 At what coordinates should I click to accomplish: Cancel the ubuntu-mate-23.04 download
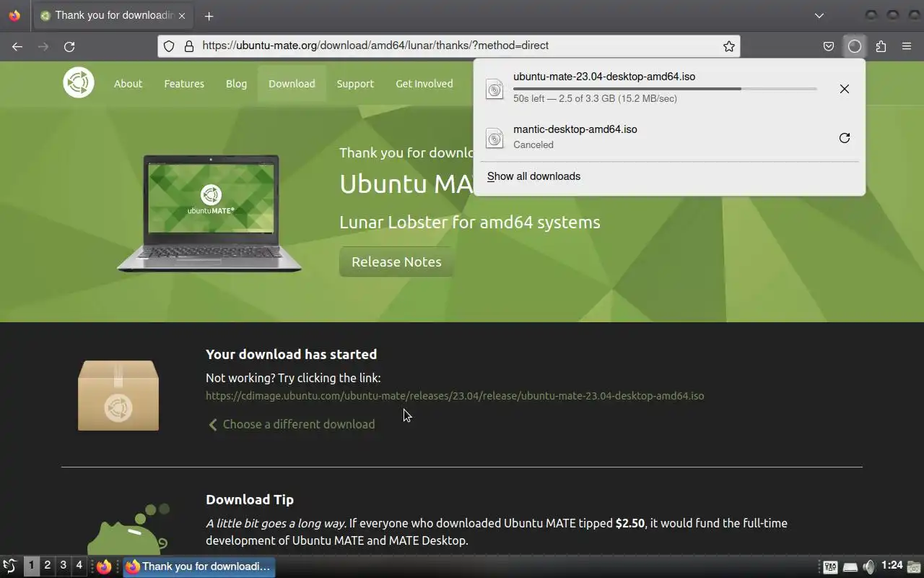(x=845, y=89)
